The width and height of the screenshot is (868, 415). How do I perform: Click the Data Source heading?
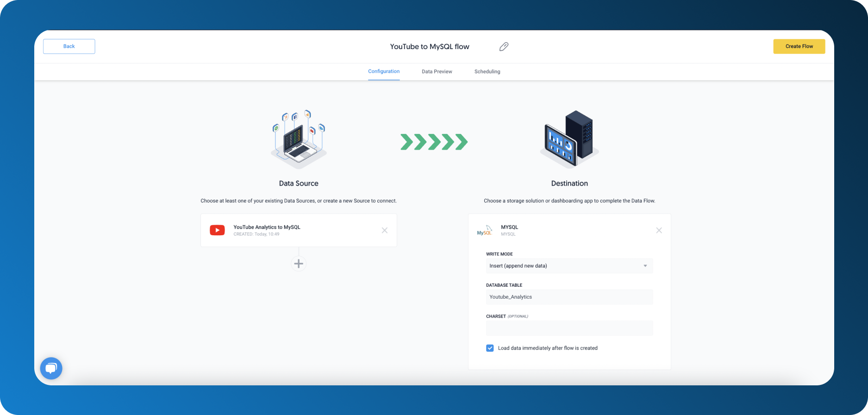pyautogui.click(x=299, y=183)
